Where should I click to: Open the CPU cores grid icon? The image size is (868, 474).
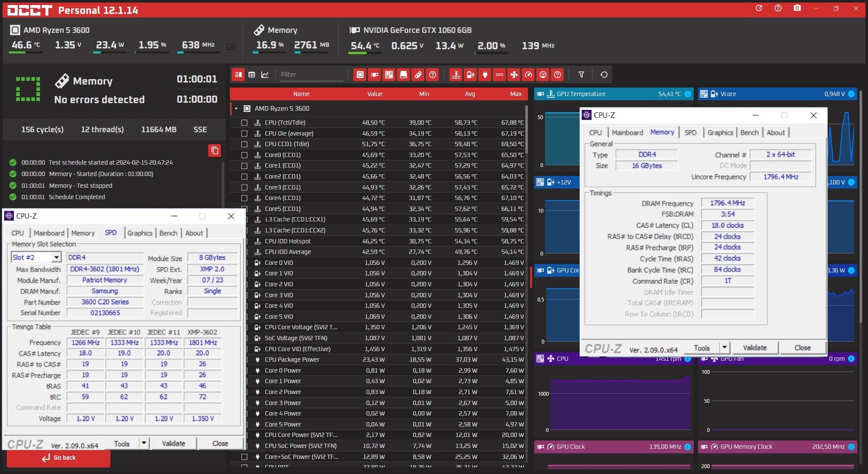tap(230, 47)
